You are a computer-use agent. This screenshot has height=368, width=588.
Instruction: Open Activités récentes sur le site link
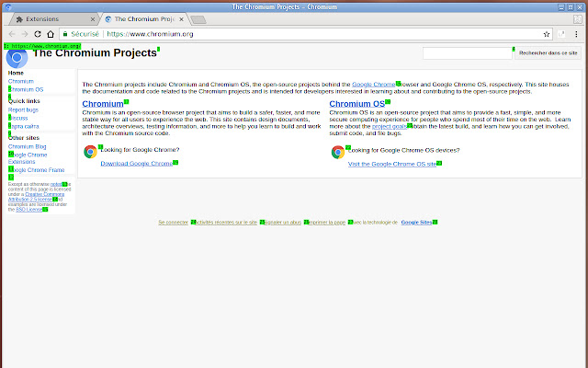224,223
